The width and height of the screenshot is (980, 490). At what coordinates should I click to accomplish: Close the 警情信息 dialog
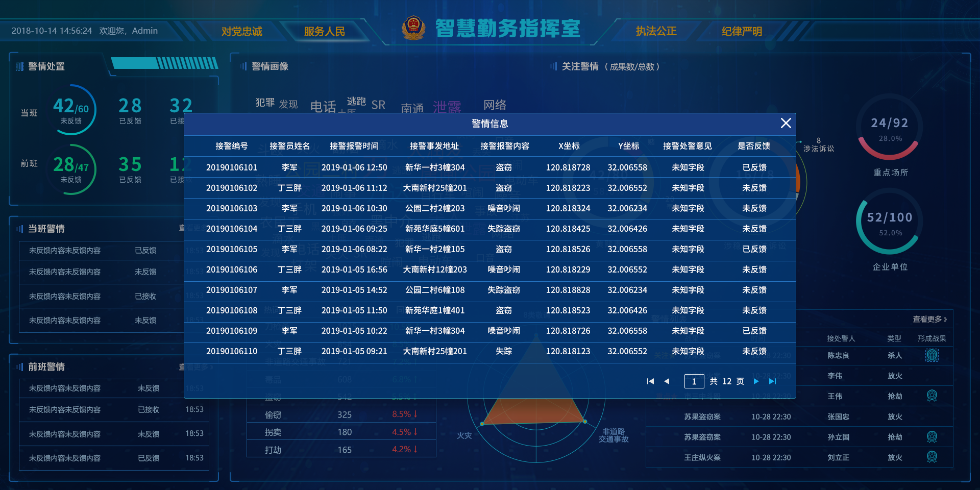point(785,124)
